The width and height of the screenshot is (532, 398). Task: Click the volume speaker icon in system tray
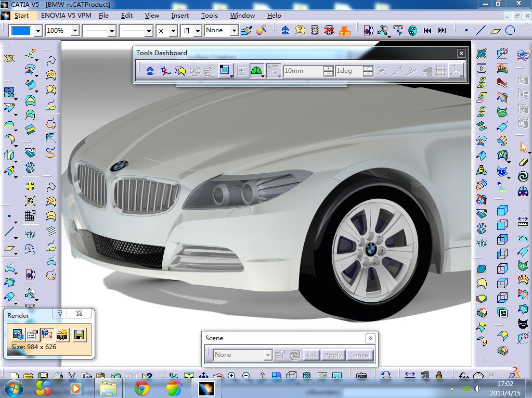tap(477, 389)
